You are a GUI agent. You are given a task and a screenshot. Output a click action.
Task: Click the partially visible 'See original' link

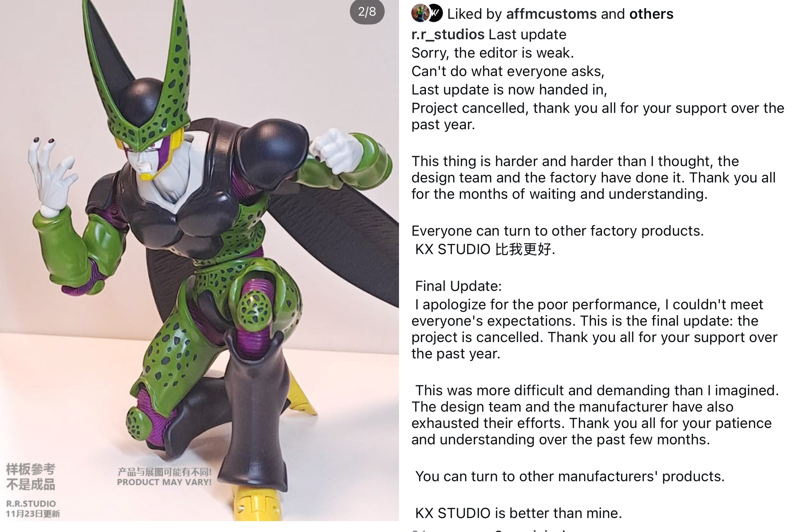pos(529,530)
